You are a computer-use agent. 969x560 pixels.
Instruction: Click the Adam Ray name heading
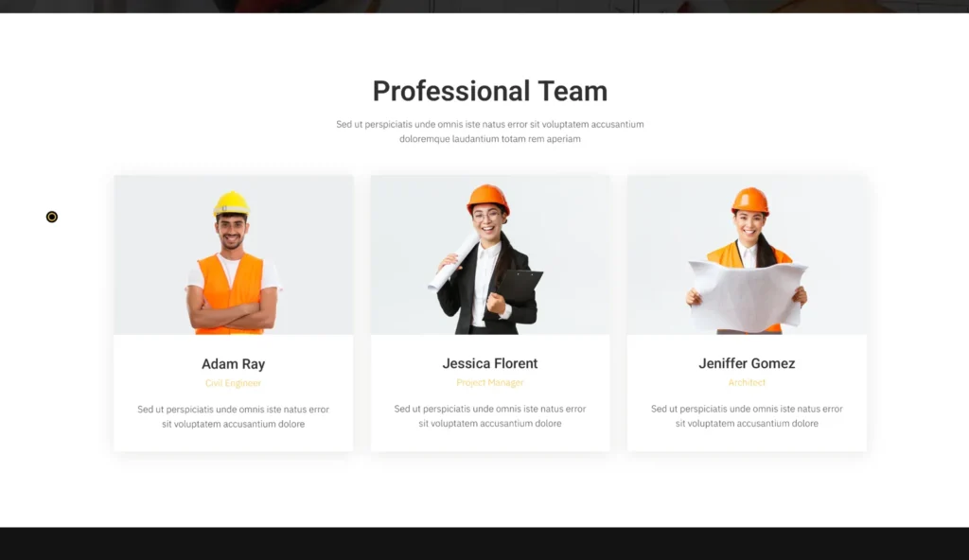click(x=233, y=364)
